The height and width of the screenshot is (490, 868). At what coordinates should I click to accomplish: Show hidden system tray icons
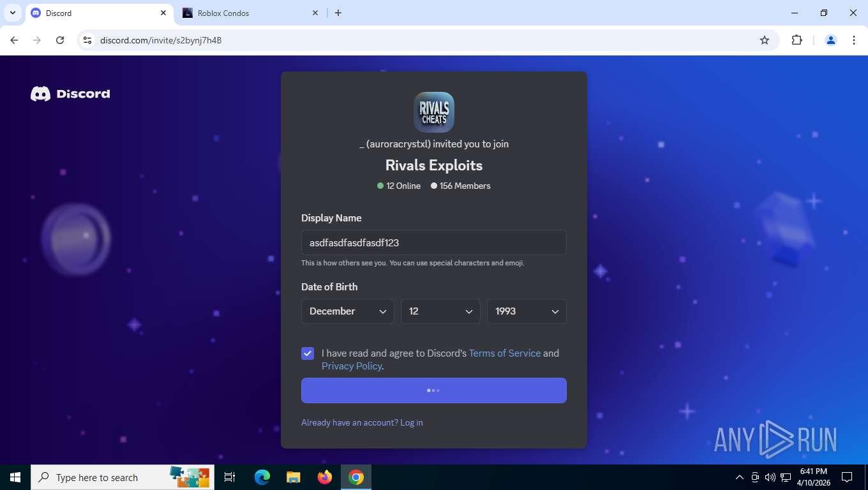[x=740, y=477]
